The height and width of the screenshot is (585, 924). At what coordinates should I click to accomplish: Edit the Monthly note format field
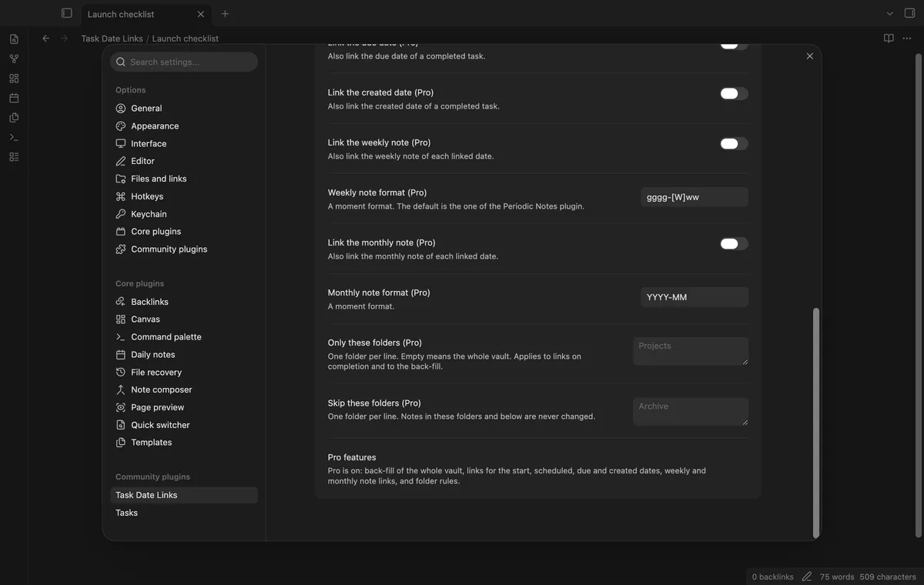(x=694, y=297)
